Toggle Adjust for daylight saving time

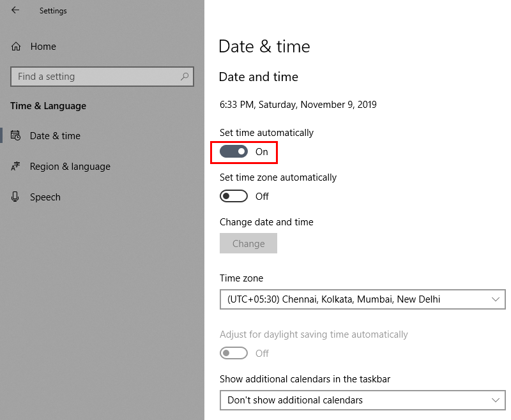pos(234,353)
